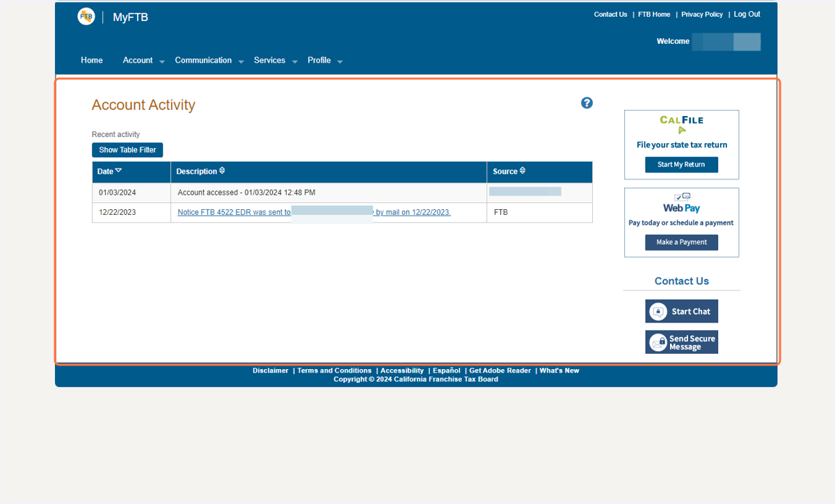Click the Account Activity heading
This screenshot has height=504, width=835.
pyautogui.click(x=143, y=105)
